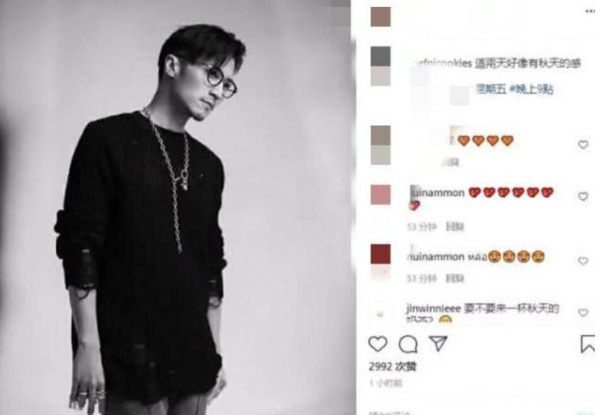Like the heart-eyes comment by nuinammon
The height and width of the screenshot is (415, 606).
pos(583,261)
